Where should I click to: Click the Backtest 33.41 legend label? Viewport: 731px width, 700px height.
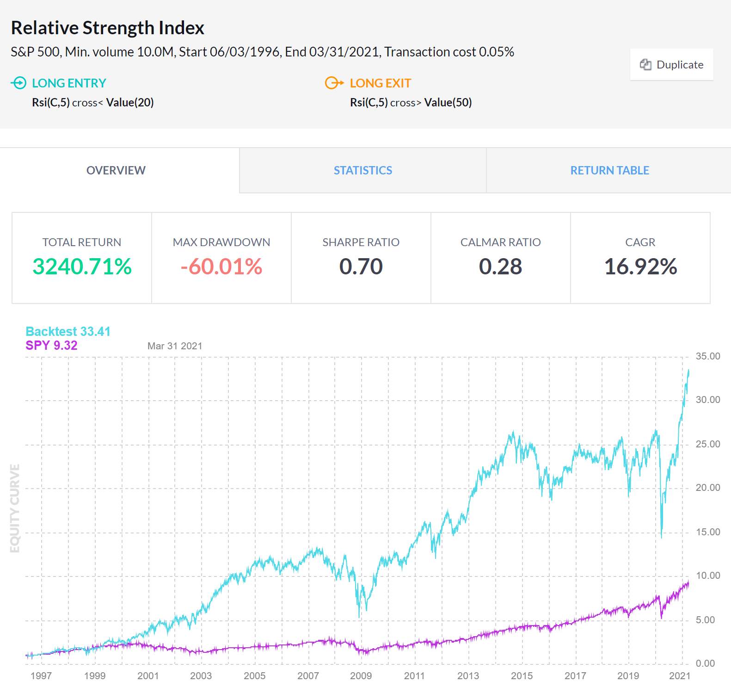pyautogui.click(x=68, y=331)
